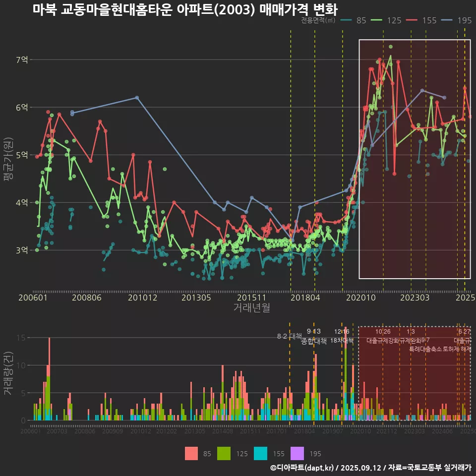Select the 9·13 종합대책 annotation
476x476 pixels.
pos(314,336)
